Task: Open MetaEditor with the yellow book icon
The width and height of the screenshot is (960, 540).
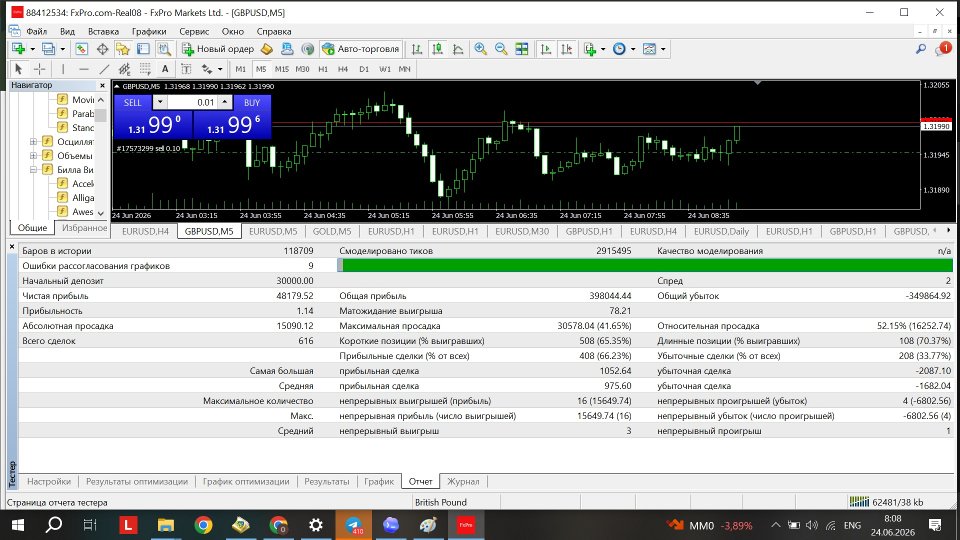Action: tap(266, 49)
